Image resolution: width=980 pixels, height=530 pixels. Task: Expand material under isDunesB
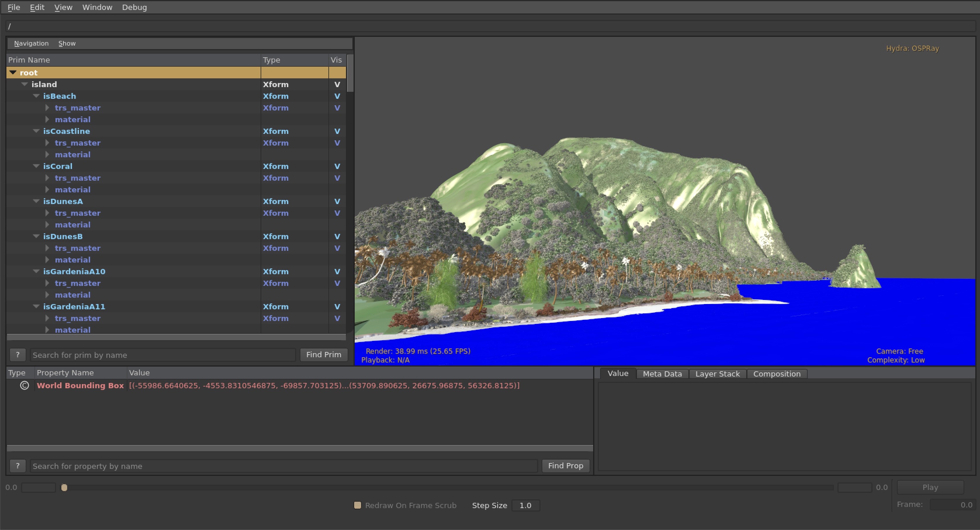47,260
